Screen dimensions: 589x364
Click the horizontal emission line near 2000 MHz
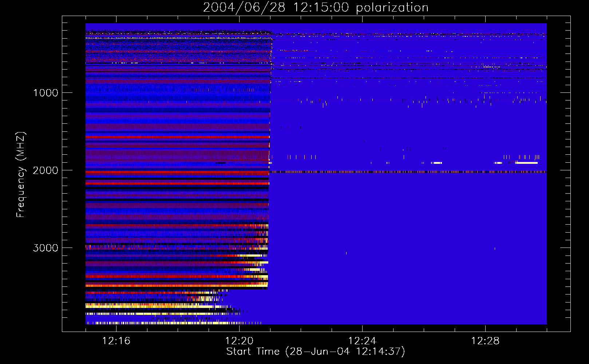click(408, 172)
